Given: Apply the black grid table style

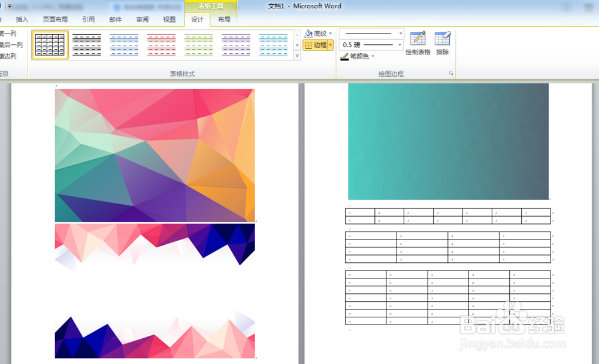Looking at the screenshot, I should (50, 45).
